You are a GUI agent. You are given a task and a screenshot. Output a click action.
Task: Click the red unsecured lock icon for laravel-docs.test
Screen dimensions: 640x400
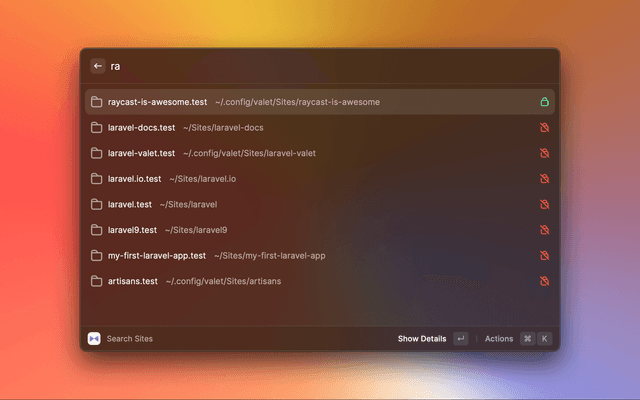point(544,128)
